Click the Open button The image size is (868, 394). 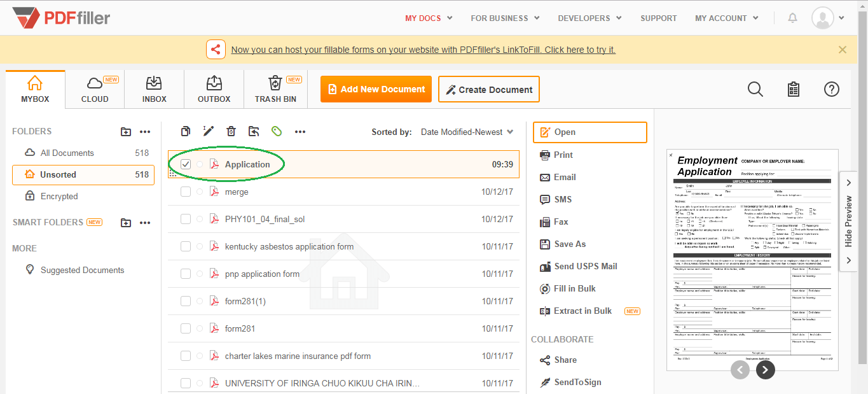click(x=590, y=132)
